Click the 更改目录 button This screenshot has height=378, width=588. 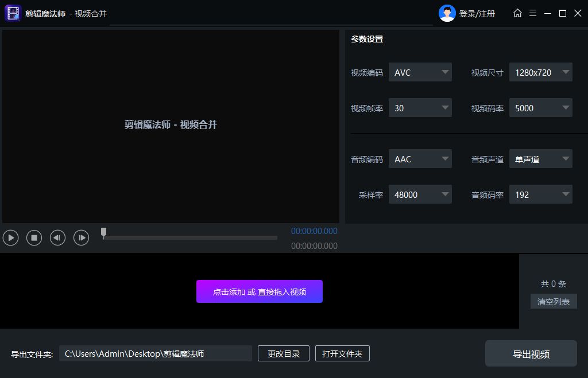tap(284, 354)
